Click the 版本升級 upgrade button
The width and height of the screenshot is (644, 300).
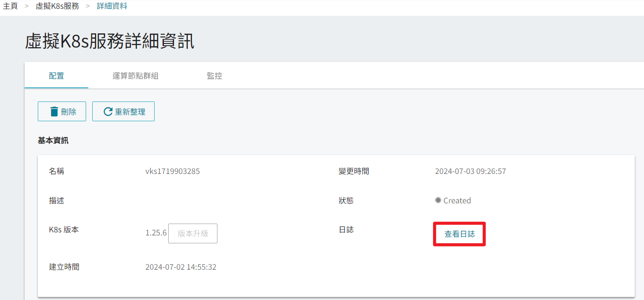[193, 233]
